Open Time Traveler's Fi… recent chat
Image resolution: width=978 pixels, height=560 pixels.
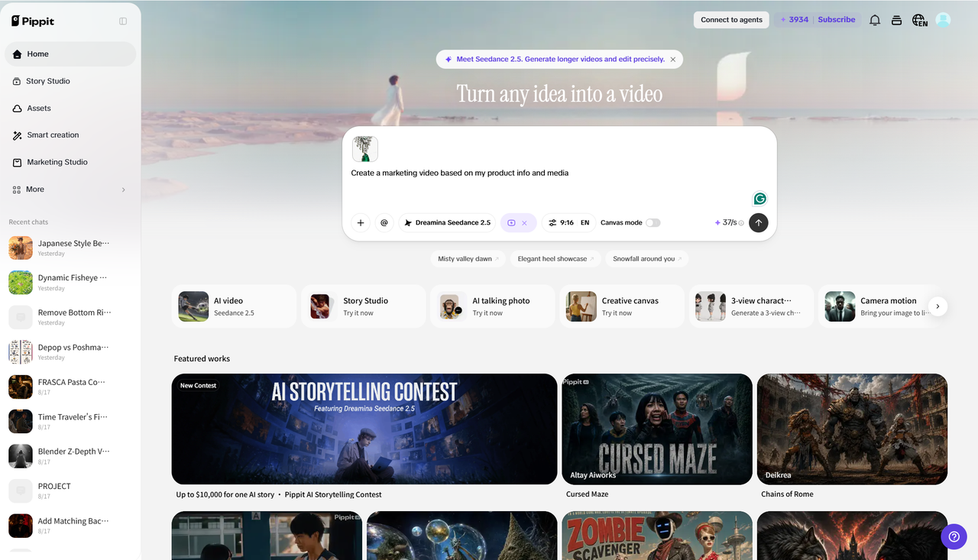click(70, 422)
